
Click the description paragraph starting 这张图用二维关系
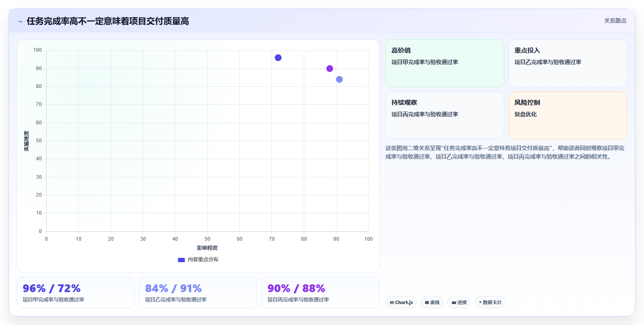(x=505, y=152)
